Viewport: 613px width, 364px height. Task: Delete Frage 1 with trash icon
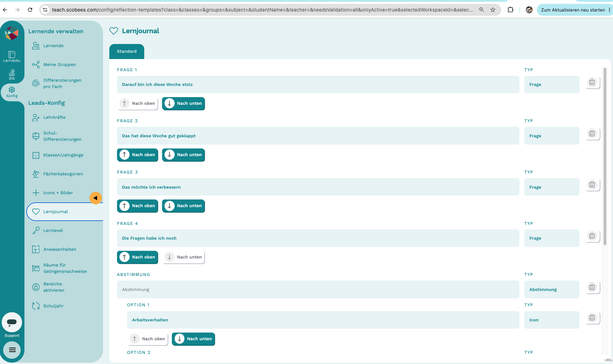pyautogui.click(x=592, y=82)
